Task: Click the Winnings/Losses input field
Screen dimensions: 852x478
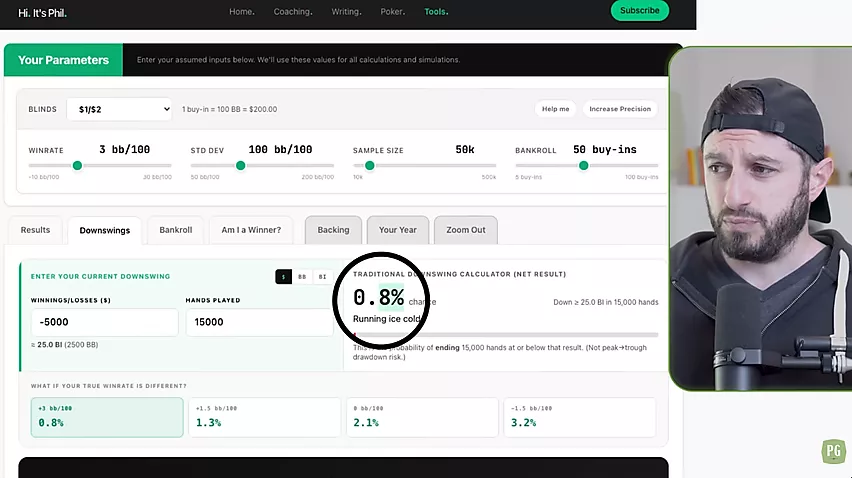Action: 104,322
